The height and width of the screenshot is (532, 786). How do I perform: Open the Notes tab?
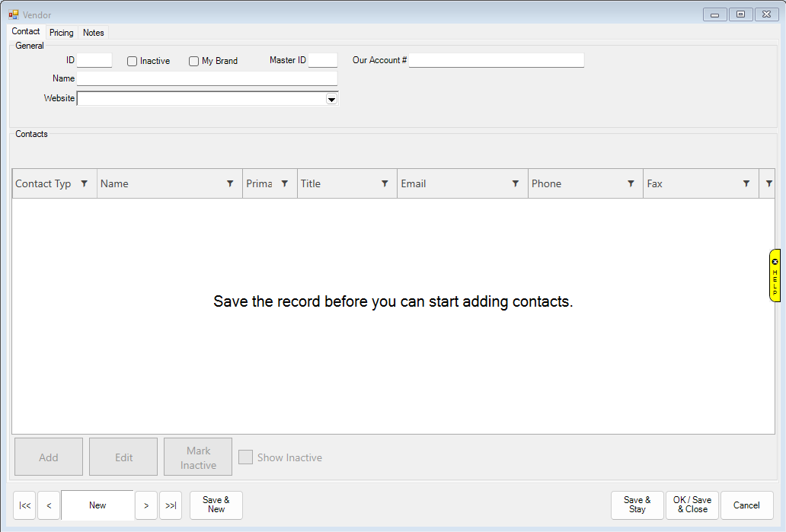click(x=94, y=33)
